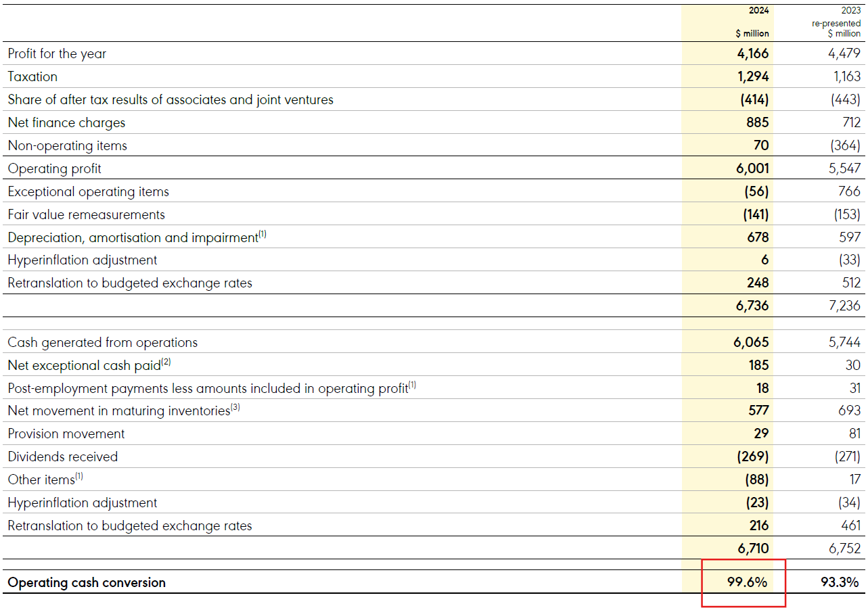The height and width of the screenshot is (608, 868).
Task: Click the 2024 non-operating items value 70
Action: (x=761, y=145)
